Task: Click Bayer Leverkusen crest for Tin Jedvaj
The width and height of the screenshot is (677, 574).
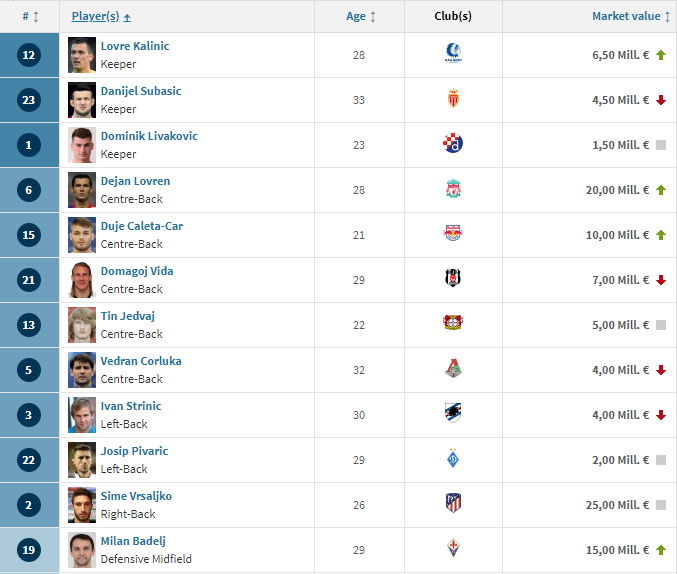Action: point(453,323)
